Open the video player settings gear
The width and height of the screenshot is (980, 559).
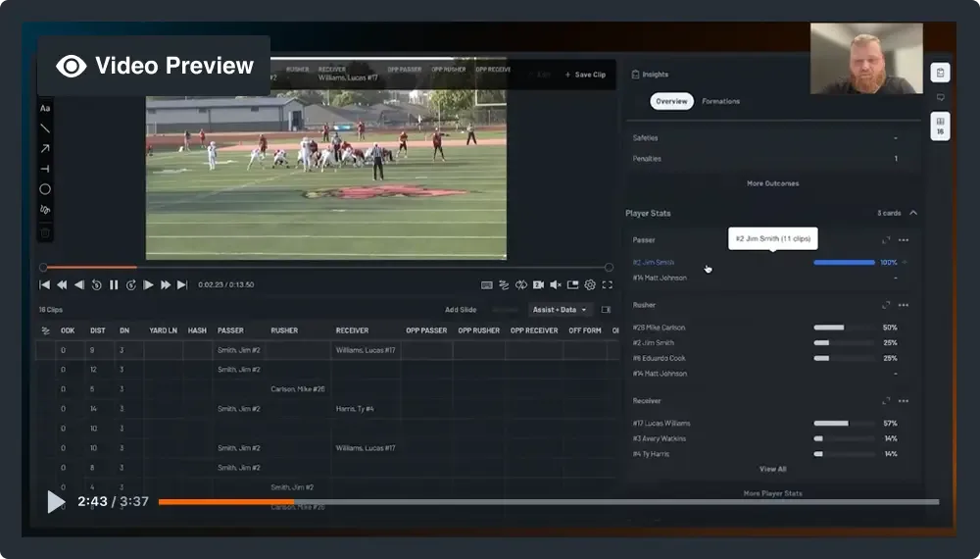coord(590,285)
